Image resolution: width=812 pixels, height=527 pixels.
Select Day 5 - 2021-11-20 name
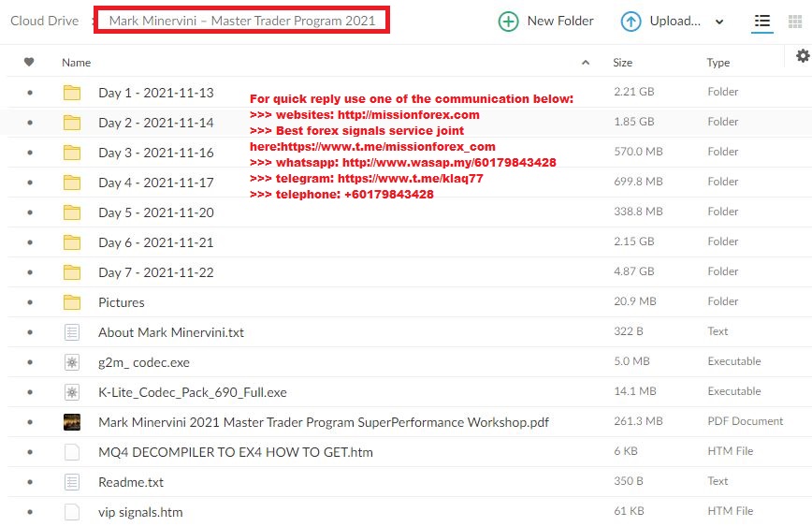pyautogui.click(x=156, y=212)
